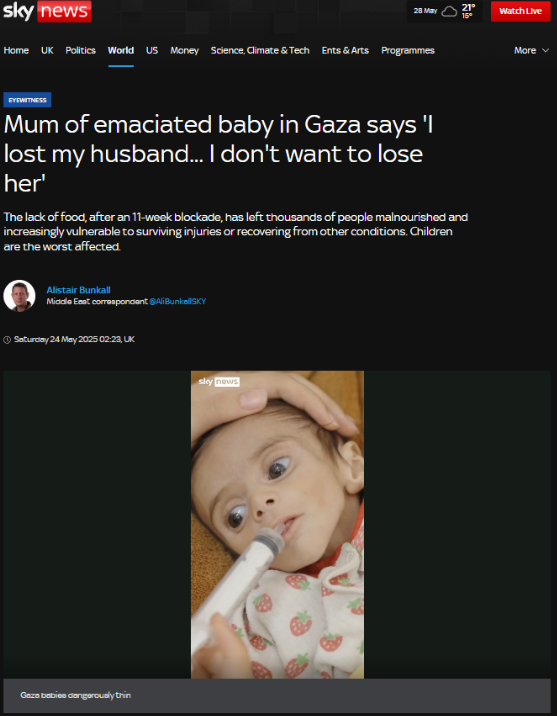
Task: Open the @AliBunkallSKY Twitter handle link
Action: point(178,301)
